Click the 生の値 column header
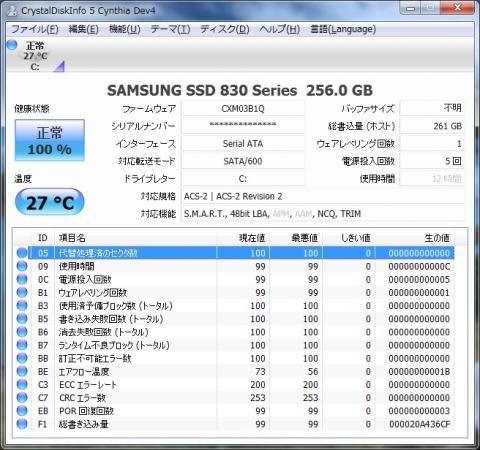This screenshot has width=480, height=450. tap(415, 238)
